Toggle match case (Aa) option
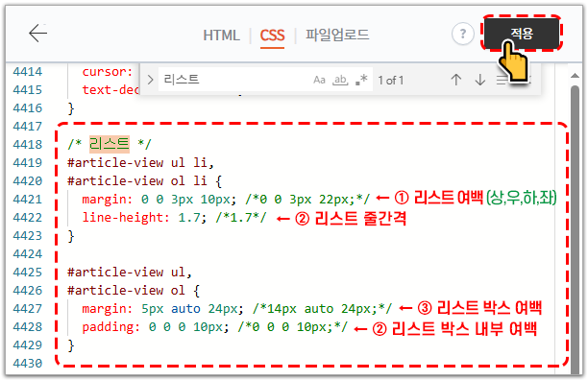The width and height of the screenshot is (588, 380). pos(319,80)
